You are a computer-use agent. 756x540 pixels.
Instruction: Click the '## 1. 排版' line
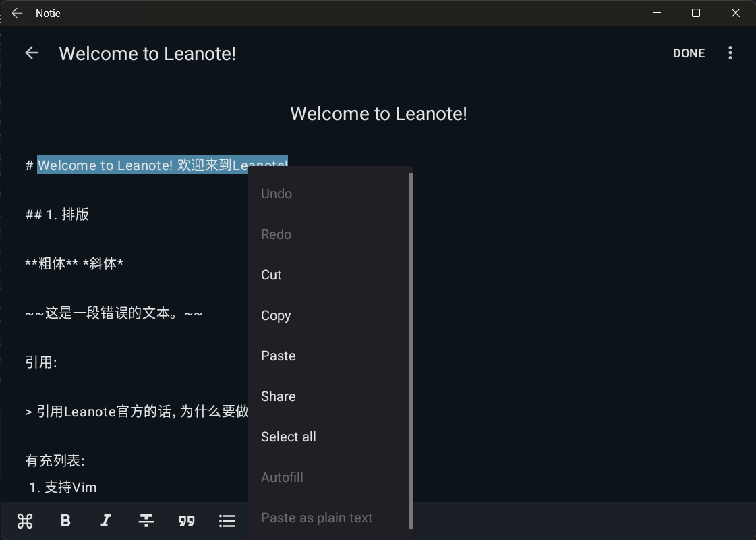pyautogui.click(x=57, y=214)
